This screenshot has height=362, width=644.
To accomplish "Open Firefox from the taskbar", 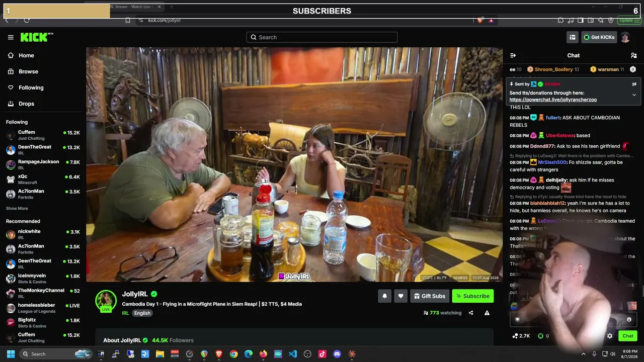I will coord(263,354).
